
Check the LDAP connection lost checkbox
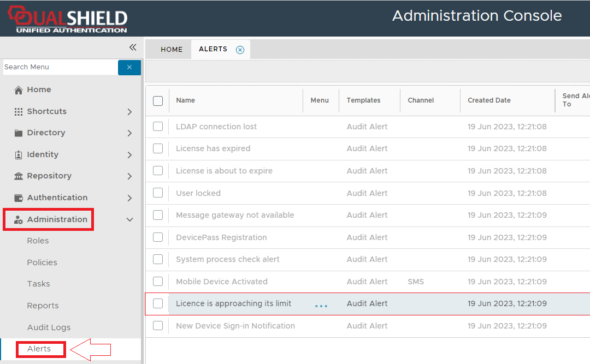[x=158, y=127]
